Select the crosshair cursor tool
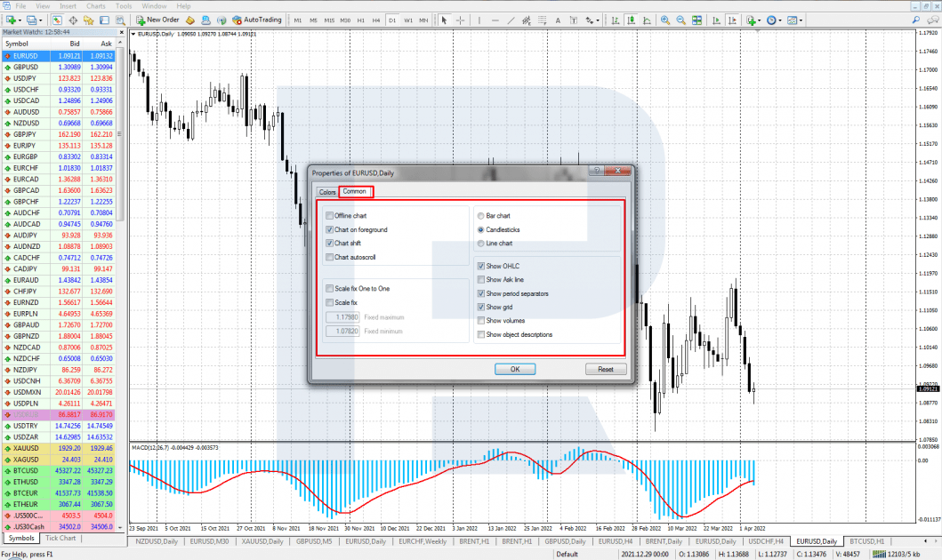This screenshot has width=942, height=560. (x=461, y=20)
